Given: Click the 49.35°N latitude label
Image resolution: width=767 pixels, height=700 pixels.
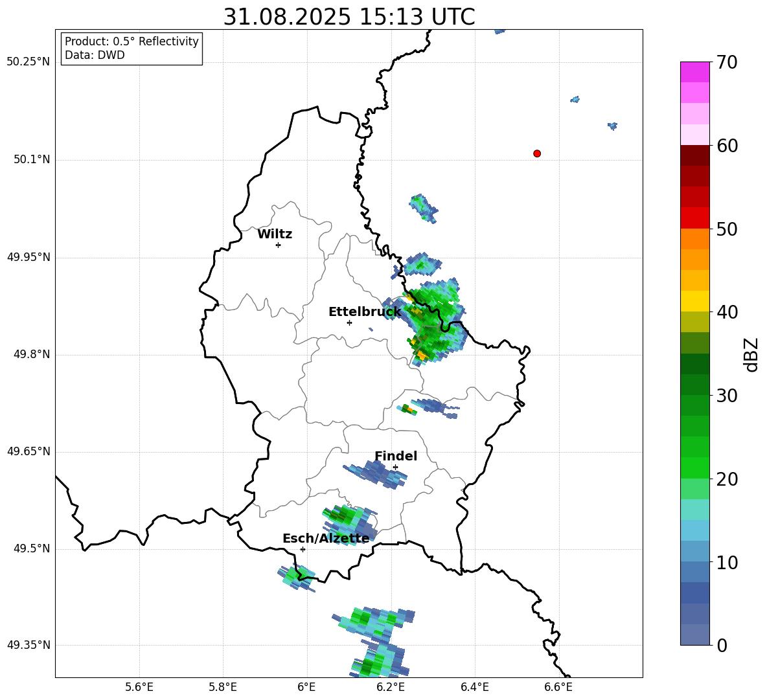Looking at the screenshot, I should 29,645.
